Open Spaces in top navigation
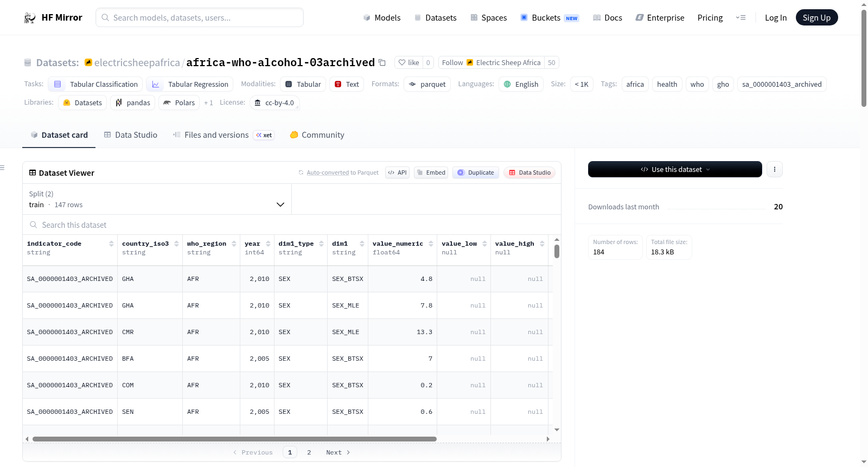This screenshot has width=868, height=467. [x=489, y=17]
